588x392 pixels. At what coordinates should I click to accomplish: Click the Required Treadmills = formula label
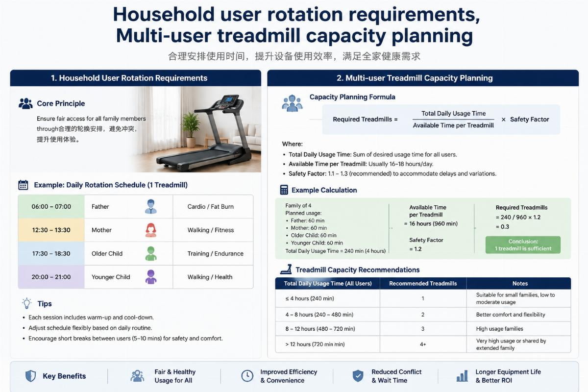[x=366, y=119]
